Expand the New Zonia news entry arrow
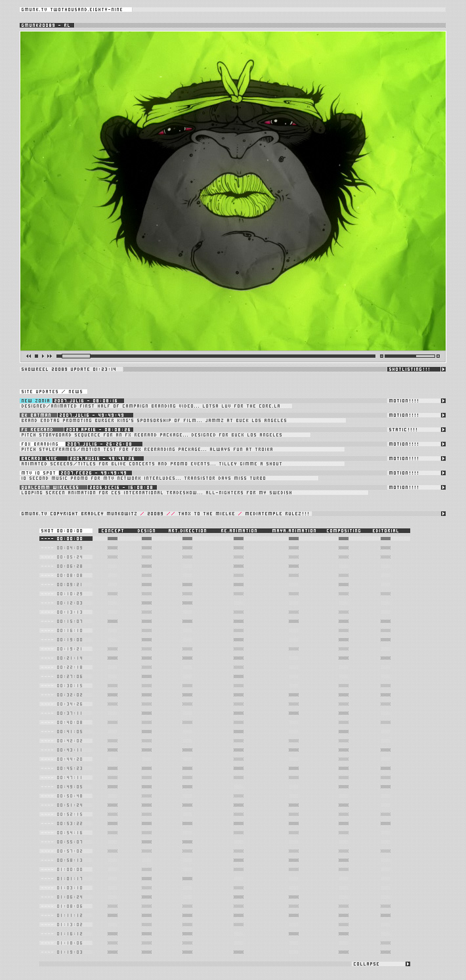 [x=443, y=400]
